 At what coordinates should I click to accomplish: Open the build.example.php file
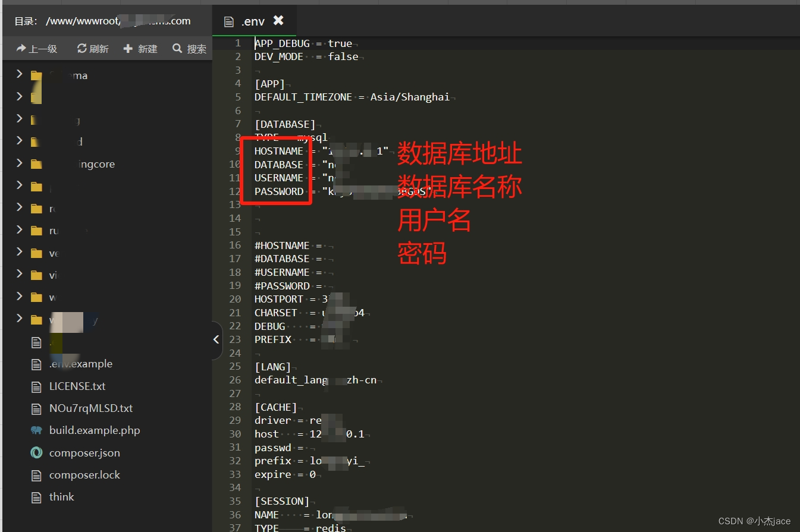coord(95,430)
